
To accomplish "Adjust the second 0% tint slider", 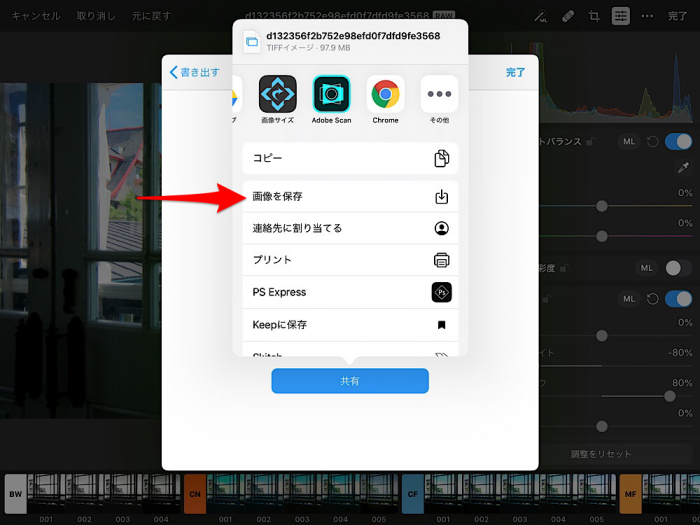I will pyautogui.click(x=602, y=236).
